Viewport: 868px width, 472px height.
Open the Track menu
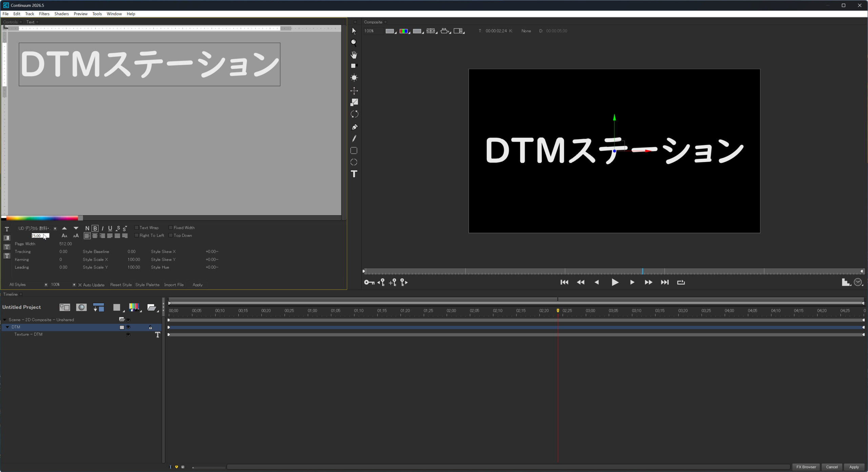pos(29,14)
